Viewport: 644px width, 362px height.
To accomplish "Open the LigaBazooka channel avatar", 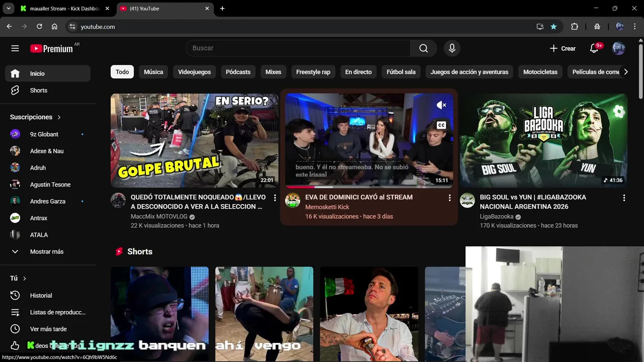I will pyautogui.click(x=467, y=200).
